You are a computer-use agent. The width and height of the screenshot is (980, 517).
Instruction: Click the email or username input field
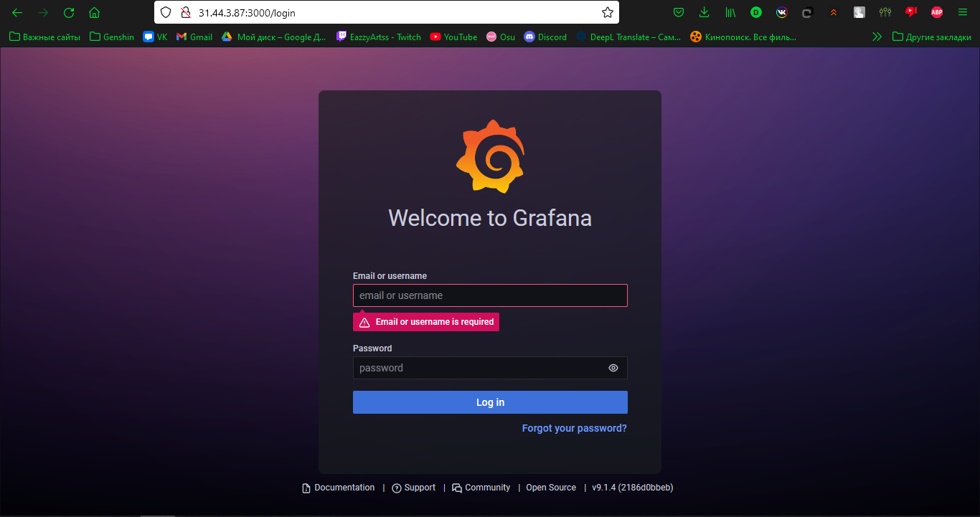[x=490, y=295]
